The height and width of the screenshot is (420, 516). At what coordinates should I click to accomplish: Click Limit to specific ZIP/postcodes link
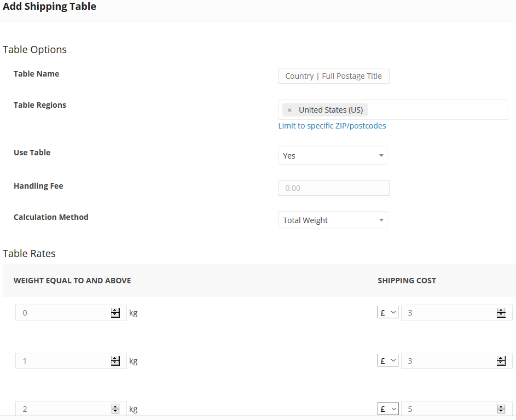[332, 126]
